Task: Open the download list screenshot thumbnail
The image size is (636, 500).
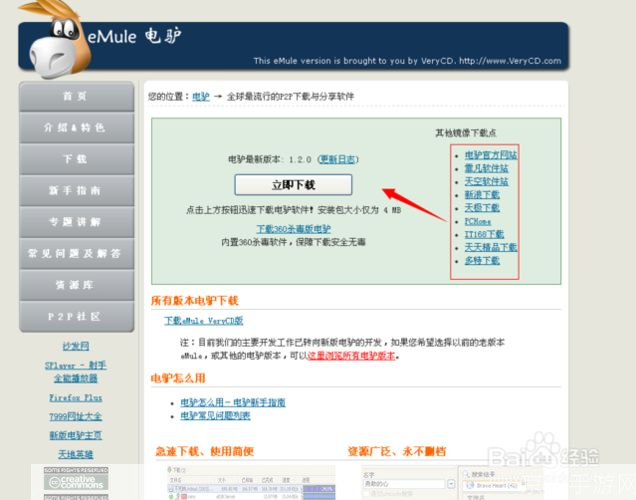Action: 251,483
